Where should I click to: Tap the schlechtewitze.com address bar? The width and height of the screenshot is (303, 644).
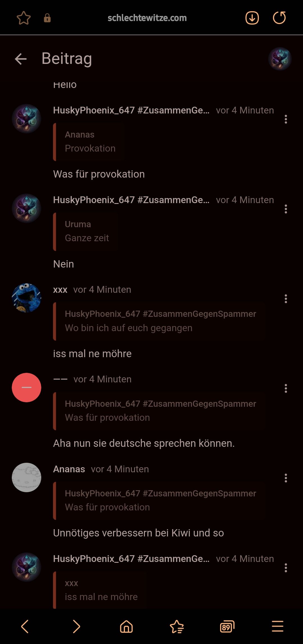pyautogui.click(x=147, y=18)
